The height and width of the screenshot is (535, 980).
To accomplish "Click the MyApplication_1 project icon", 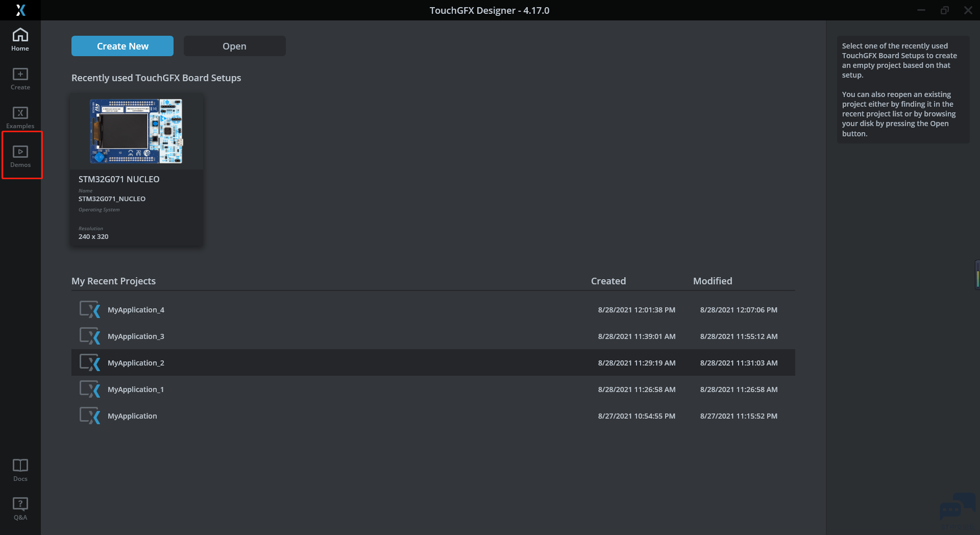I will 90,389.
